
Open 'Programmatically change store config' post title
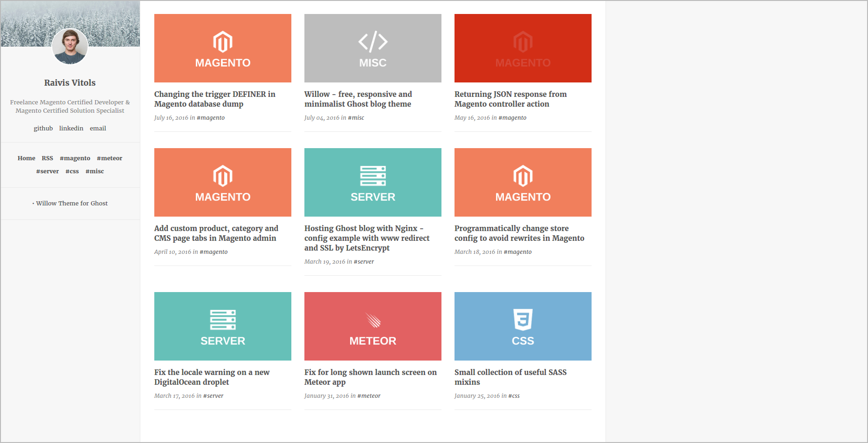point(519,233)
